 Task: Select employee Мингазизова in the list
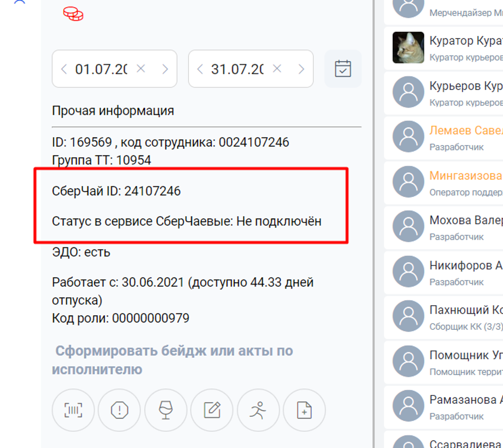pos(444,183)
